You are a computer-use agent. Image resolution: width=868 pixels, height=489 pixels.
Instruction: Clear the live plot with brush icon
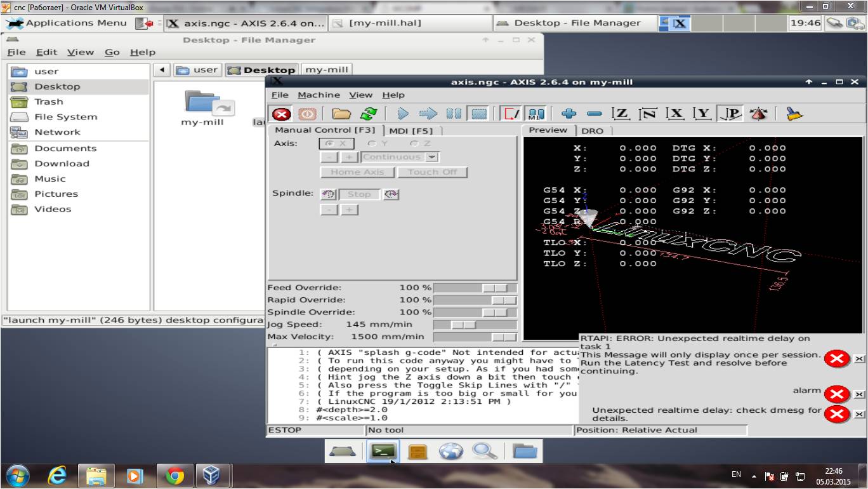point(794,114)
